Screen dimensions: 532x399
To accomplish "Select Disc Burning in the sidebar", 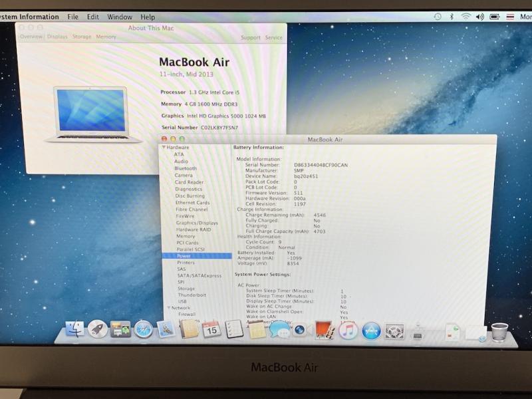I will [x=190, y=196].
